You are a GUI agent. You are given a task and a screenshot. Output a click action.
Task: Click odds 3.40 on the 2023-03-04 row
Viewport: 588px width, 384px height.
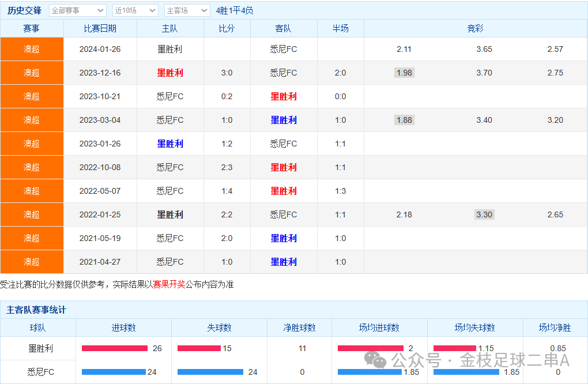484,120
